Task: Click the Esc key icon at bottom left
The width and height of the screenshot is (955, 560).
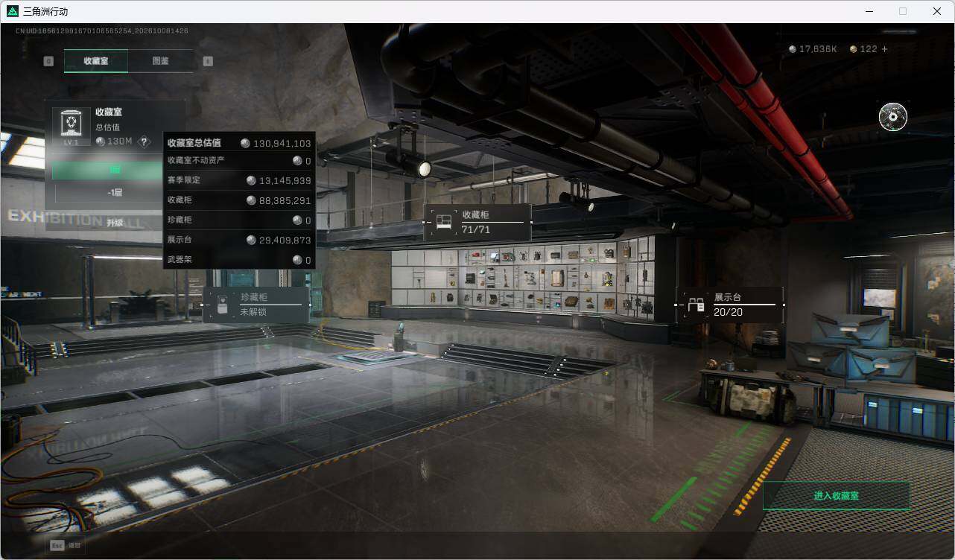Action: point(57,545)
